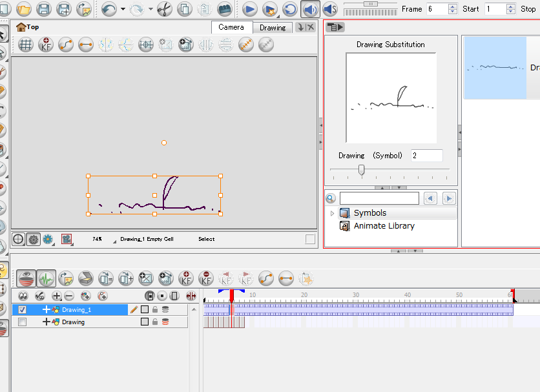Click the previous search result arrow
This screenshot has height=392, width=540.
[430, 198]
